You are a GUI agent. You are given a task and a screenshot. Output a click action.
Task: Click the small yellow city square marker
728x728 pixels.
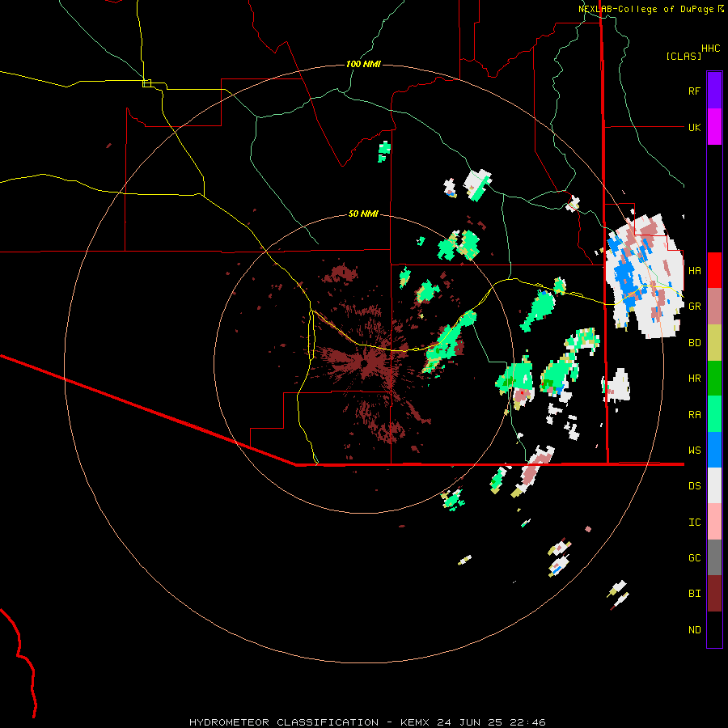tap(146, 83)
